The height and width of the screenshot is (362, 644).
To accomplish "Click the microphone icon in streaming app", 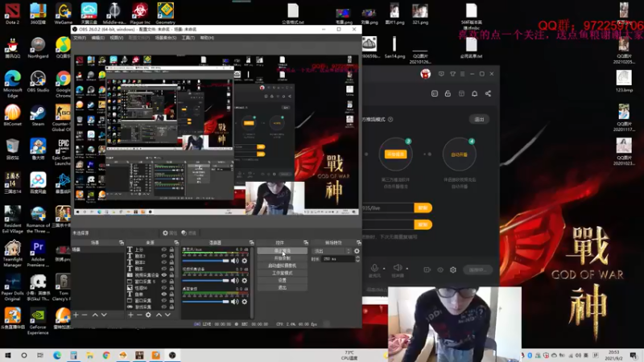I will [374, 268].
